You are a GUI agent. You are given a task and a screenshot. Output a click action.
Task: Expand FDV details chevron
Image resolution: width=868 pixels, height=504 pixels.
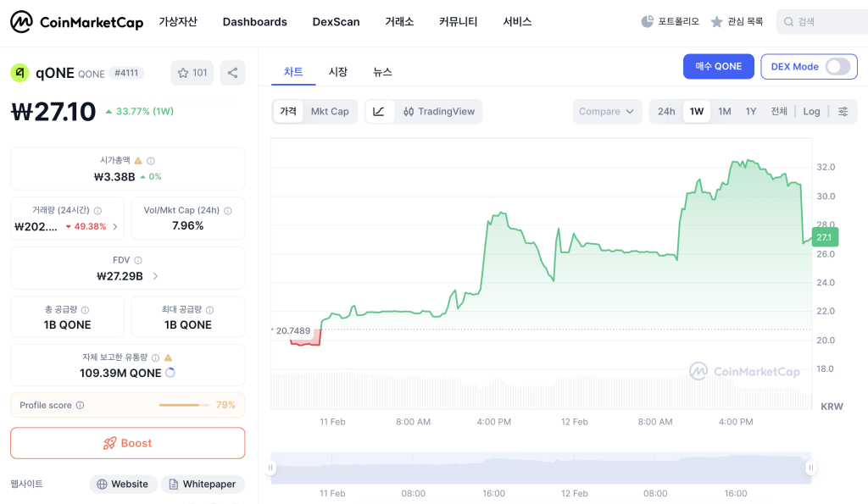click(156, 276)
